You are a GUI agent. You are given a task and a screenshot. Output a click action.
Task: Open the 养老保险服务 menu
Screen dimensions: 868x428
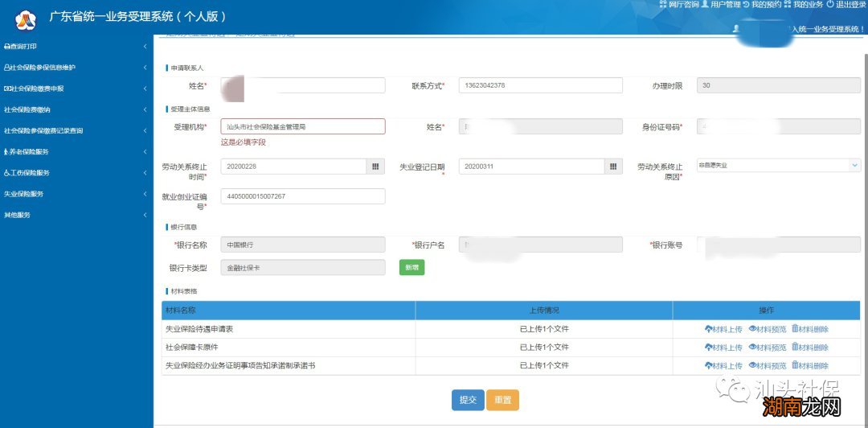(x=76, y=151)
